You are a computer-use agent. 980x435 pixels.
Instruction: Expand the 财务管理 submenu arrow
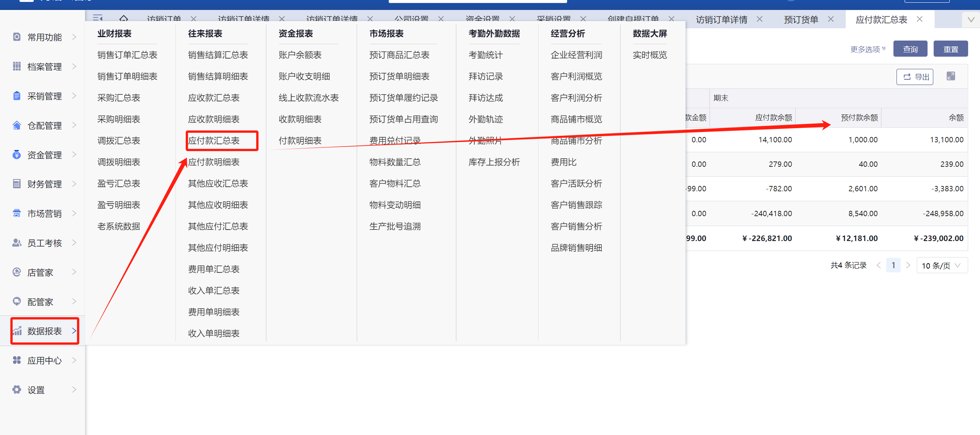[74, 184]
